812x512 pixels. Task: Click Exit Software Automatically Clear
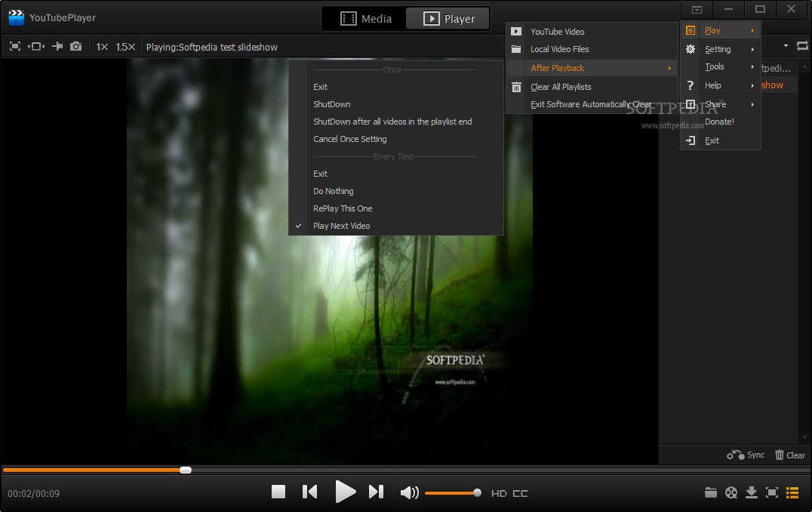click(592, 104)
